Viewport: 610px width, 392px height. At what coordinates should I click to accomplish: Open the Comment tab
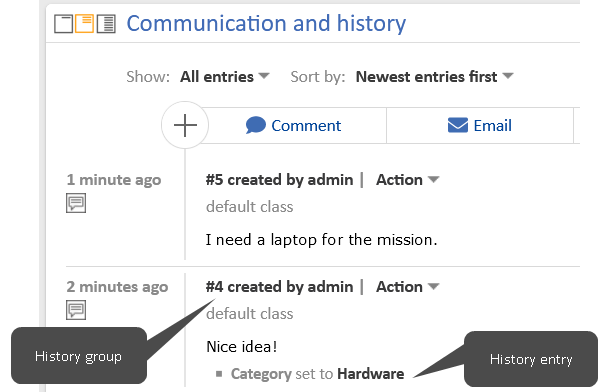(x=294, y=126)
